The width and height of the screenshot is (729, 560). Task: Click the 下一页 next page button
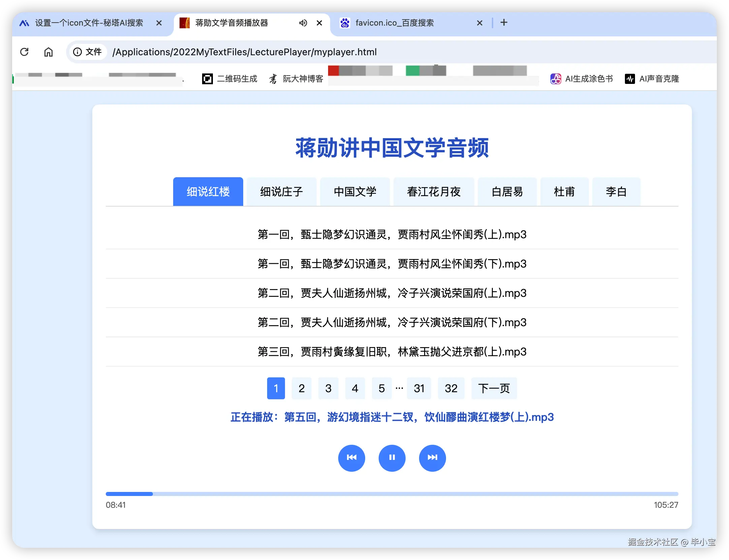[x=494, y=388]
